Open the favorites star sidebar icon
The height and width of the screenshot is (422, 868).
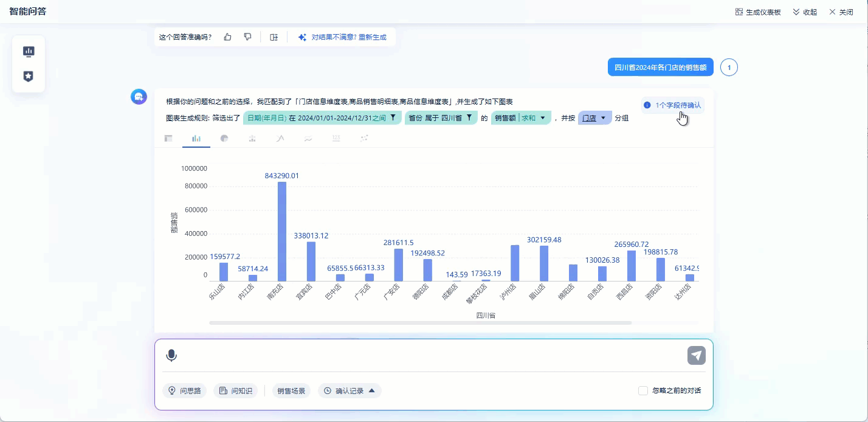pos(29,77)
